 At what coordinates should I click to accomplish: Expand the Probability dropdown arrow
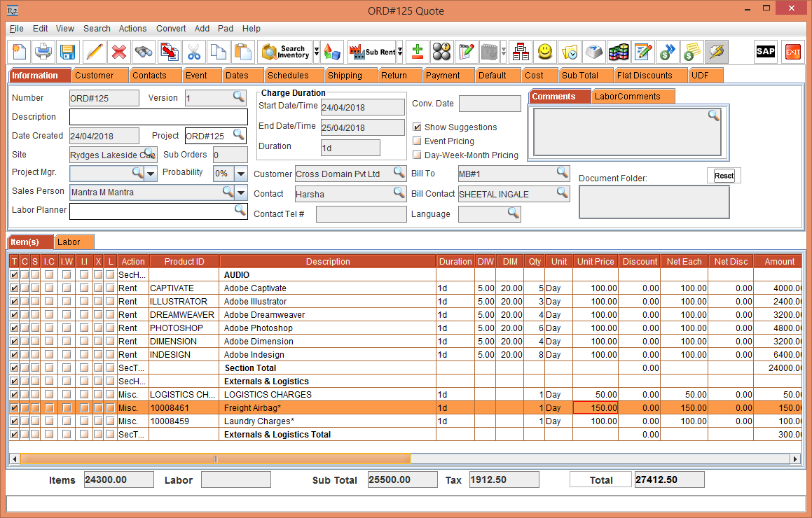click(240, 174)
